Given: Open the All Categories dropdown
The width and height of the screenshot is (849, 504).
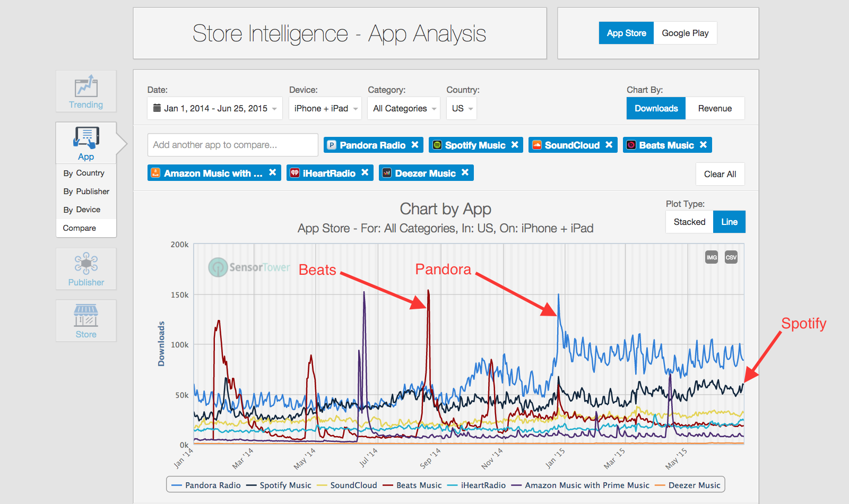Looking at the screenshot, I should click(x=404, y=108).
